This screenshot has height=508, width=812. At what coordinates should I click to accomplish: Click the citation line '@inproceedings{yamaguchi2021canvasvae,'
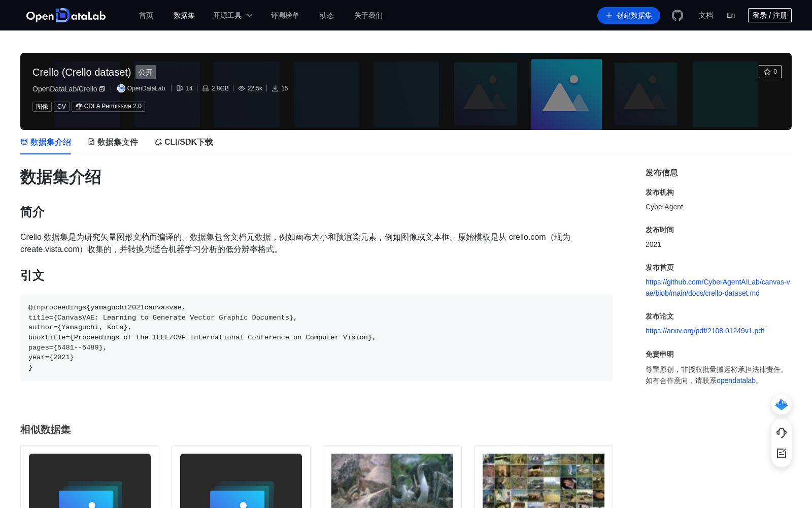[107, 307]
